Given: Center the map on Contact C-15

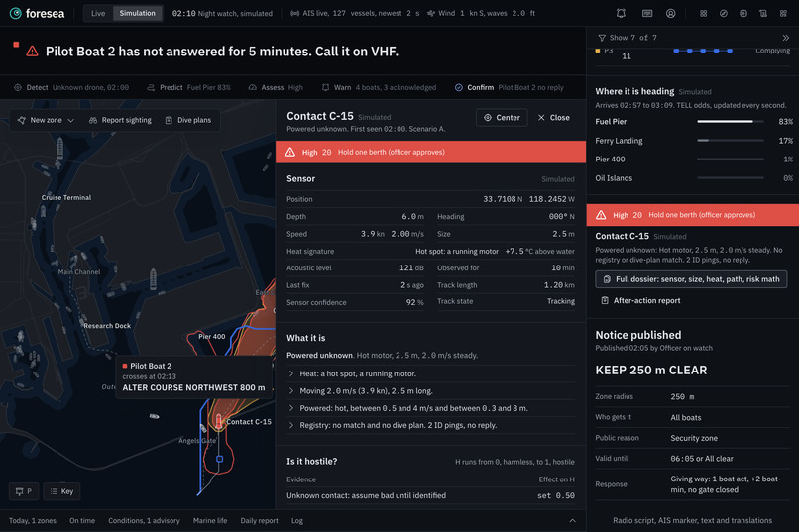Looking at the screenshot, I should tap(502, 118).
